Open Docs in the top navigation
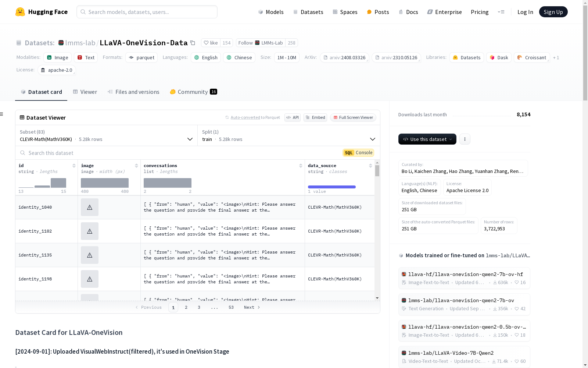The image size is (588, 368). (x=408, y=12)
